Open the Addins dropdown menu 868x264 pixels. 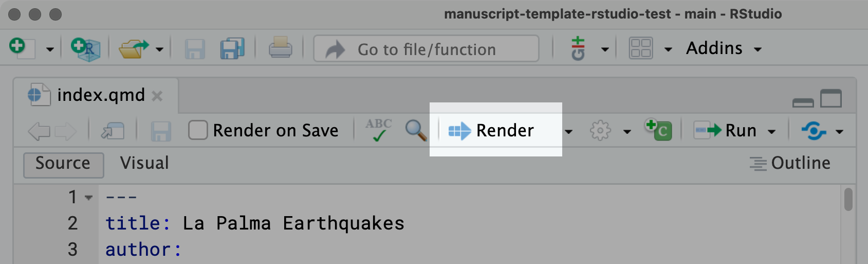(724, 49)
